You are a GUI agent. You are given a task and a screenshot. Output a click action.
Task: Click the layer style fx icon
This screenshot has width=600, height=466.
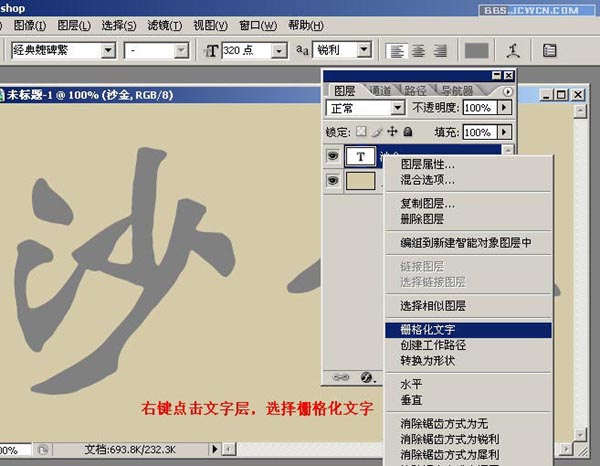366,377
